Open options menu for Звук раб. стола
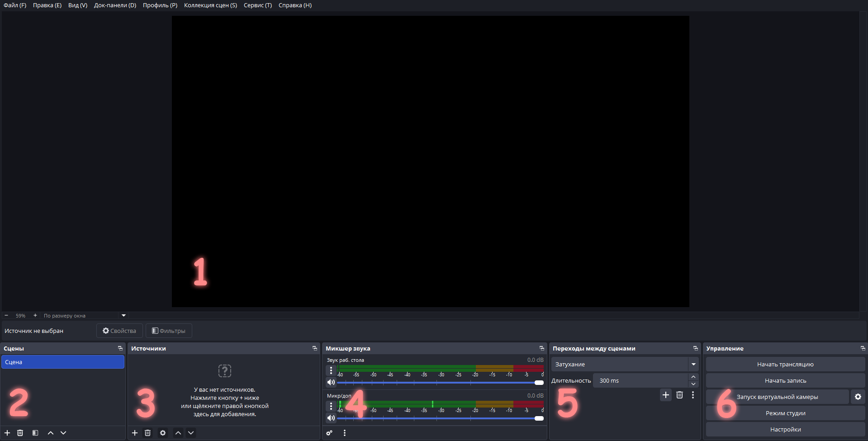This screenshot has height=441, width=868. (331, 370)
